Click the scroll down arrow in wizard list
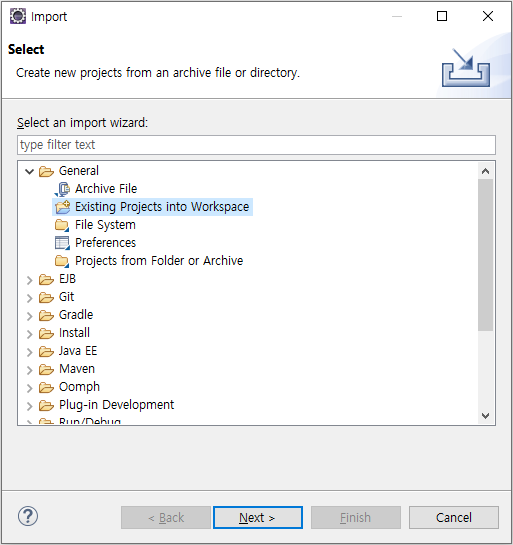Image resolution: width=513 pixels, height=545 pixels. click(486, 416)
